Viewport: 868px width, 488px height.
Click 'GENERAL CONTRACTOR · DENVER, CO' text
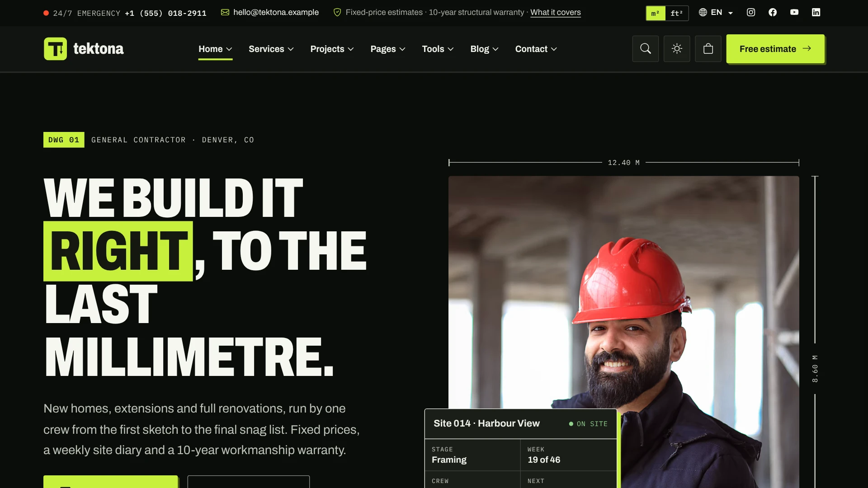point(173,140)
